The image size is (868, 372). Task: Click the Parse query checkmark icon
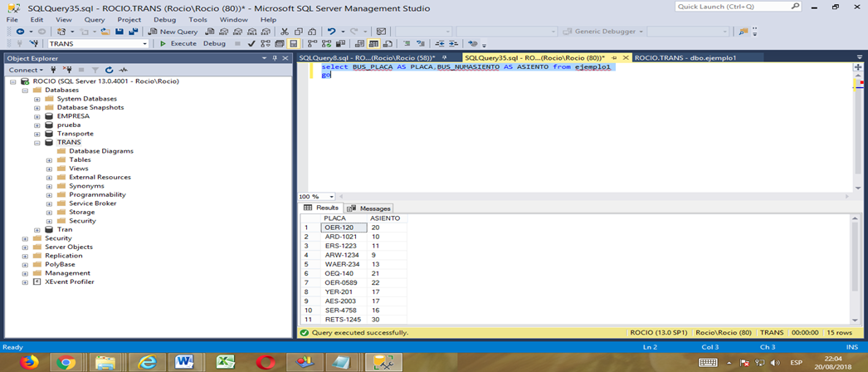pos(251,43)
